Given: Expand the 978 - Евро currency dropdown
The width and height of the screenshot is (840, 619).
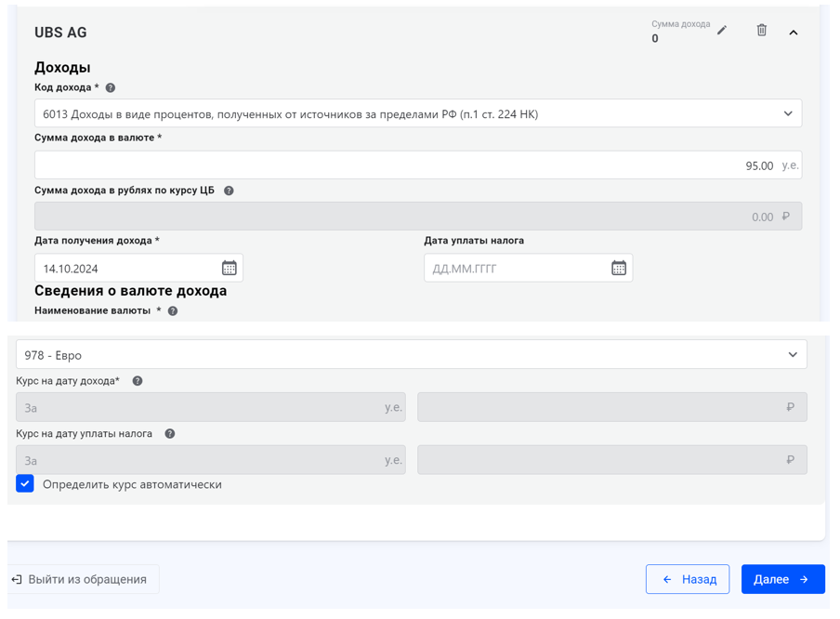Looking at the screenshot, I should (411, 355).
